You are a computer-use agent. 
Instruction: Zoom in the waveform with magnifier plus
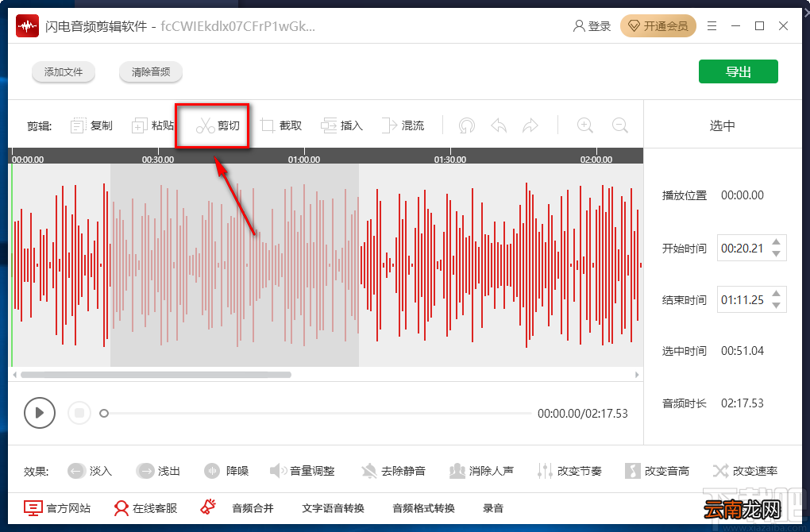(x=584, y=125)
